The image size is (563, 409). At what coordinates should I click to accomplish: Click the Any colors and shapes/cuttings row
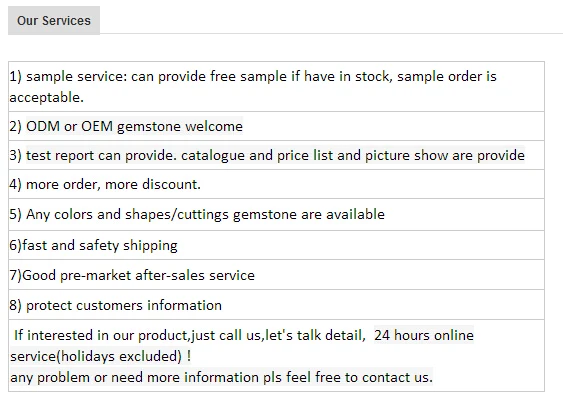click(x=276, y=214)
